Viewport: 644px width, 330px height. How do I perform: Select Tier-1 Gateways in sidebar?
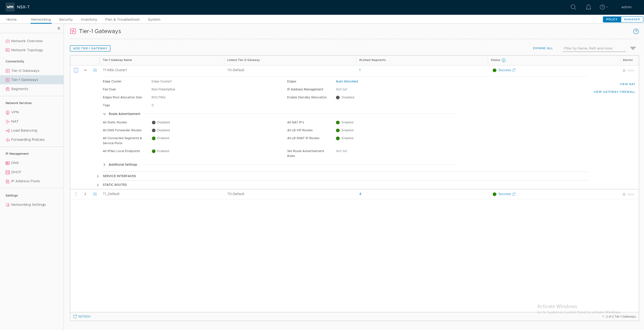tap(32, 80)
